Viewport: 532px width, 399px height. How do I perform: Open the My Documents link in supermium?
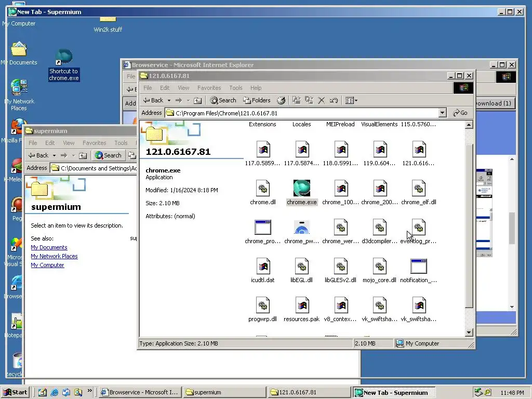click(49, 247)
